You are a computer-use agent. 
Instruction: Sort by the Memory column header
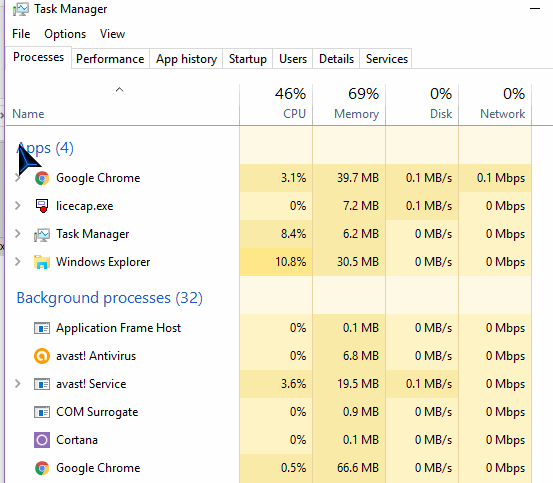click(349, 104)
